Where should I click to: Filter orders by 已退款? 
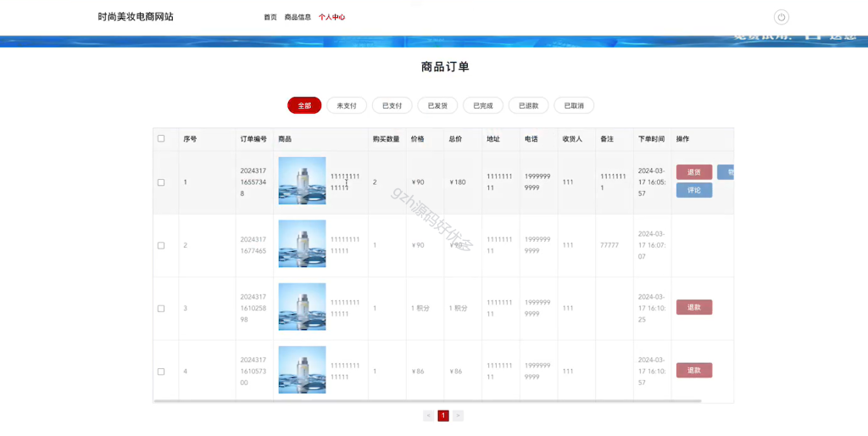528,105
